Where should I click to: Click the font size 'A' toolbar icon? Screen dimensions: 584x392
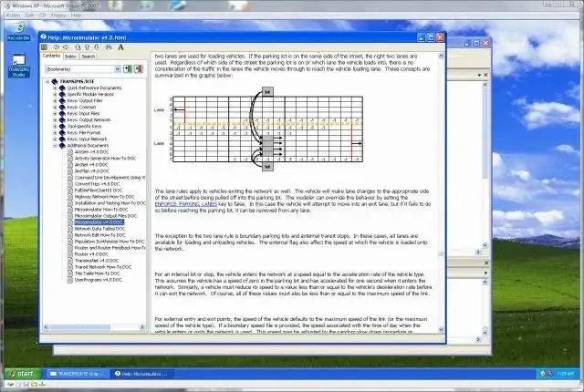click(x=120, y=46)
